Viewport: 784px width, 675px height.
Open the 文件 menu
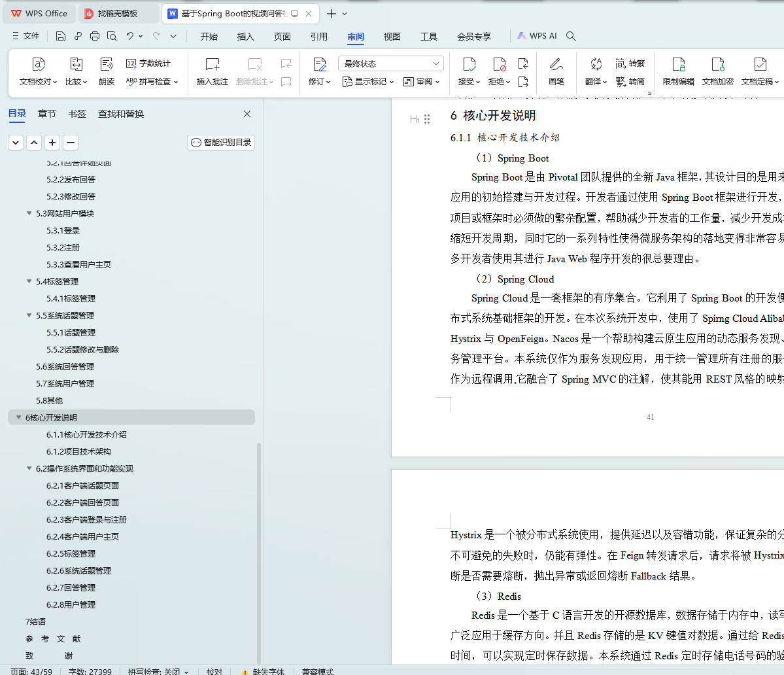(x=26, y=36)
